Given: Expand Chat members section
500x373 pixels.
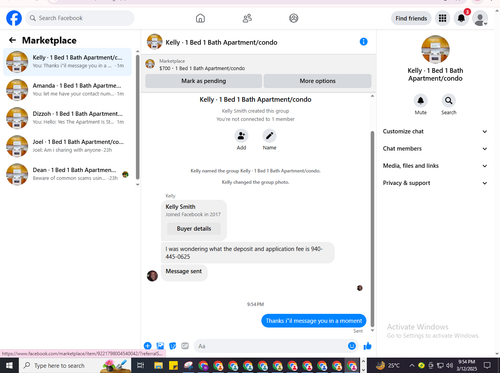Looking at the screenshot, I should coord(435,149).
